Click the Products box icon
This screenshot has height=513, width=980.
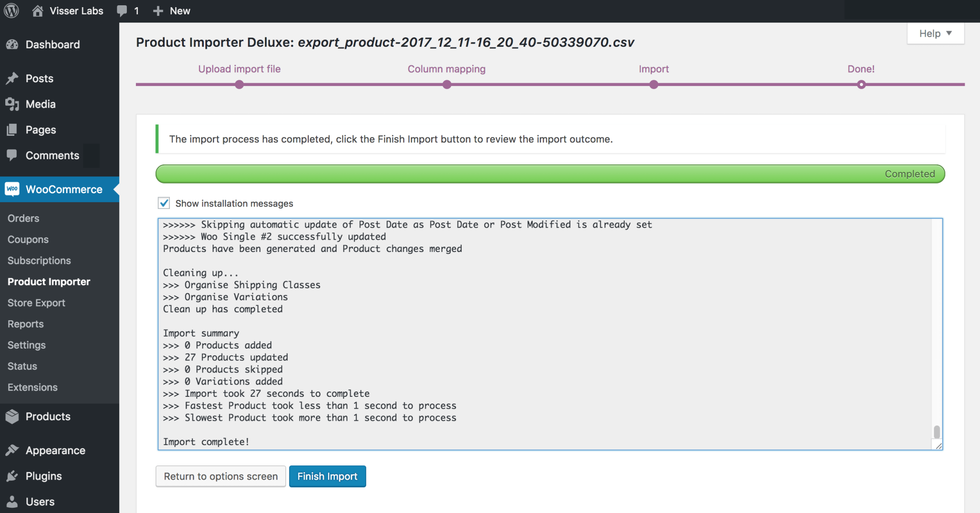(x=12, y=416)
